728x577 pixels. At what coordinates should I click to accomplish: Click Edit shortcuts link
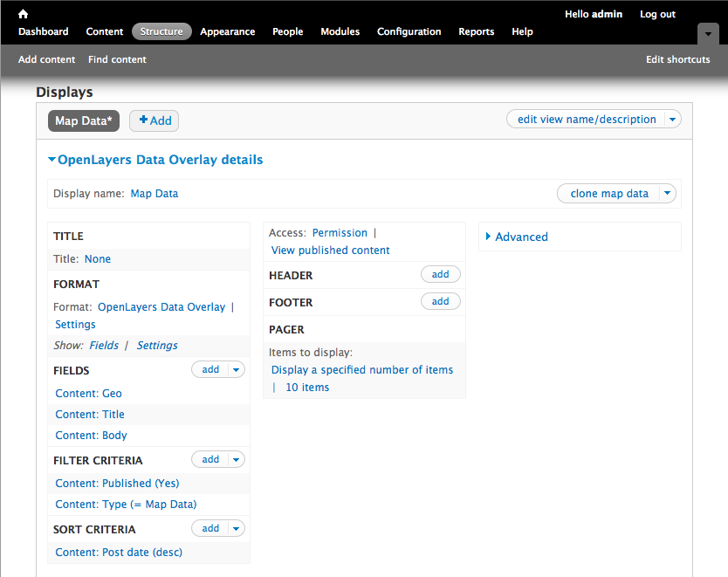coord(677,59)
